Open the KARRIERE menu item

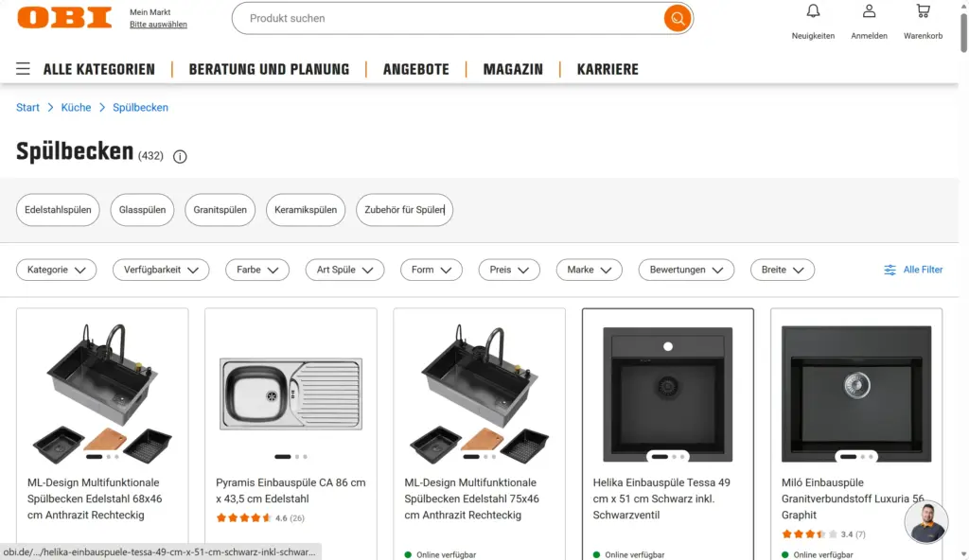[x=608, y=69]
